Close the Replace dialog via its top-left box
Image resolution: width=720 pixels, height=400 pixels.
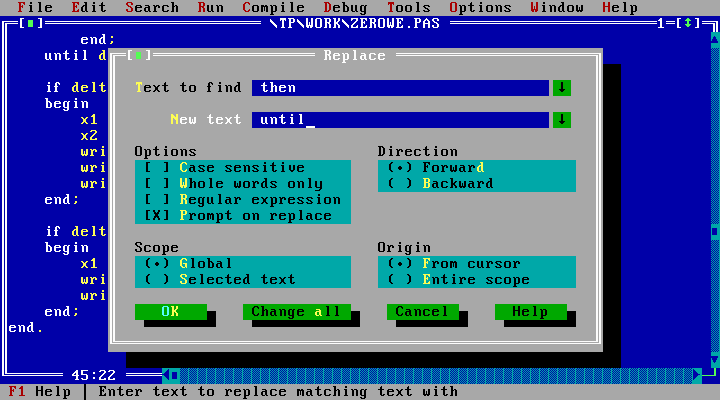coord(143,56)
